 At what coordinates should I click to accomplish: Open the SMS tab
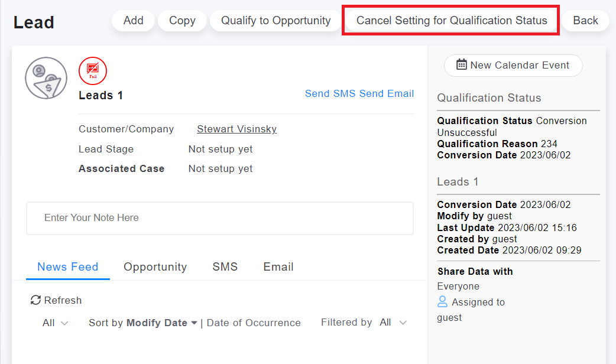[225, 267]
